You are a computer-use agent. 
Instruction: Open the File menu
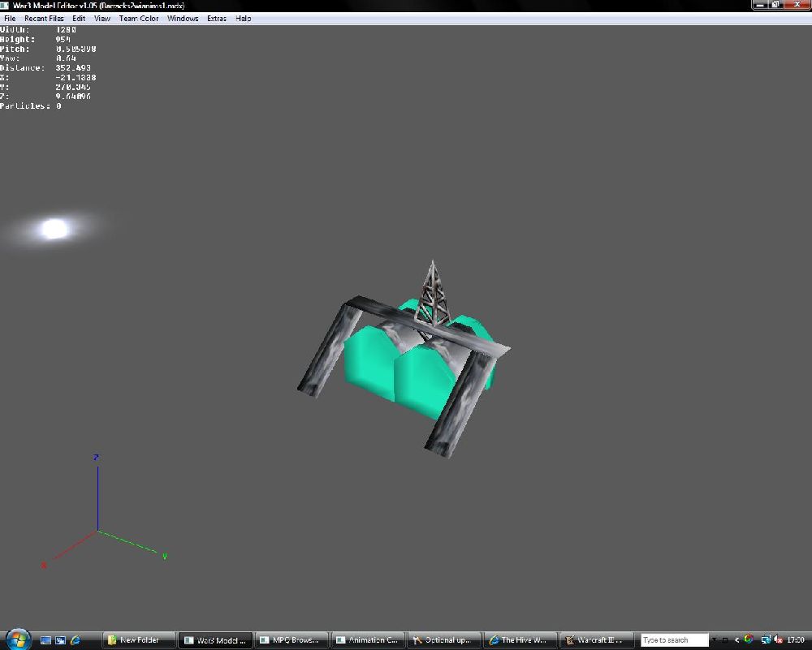[x=10, y=18]
